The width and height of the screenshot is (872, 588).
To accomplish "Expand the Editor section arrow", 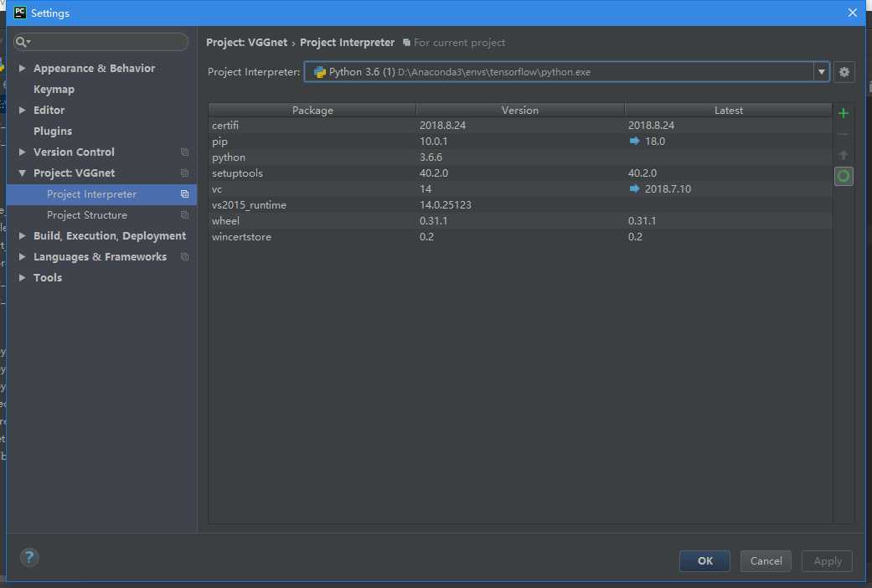I will point(23,111).
